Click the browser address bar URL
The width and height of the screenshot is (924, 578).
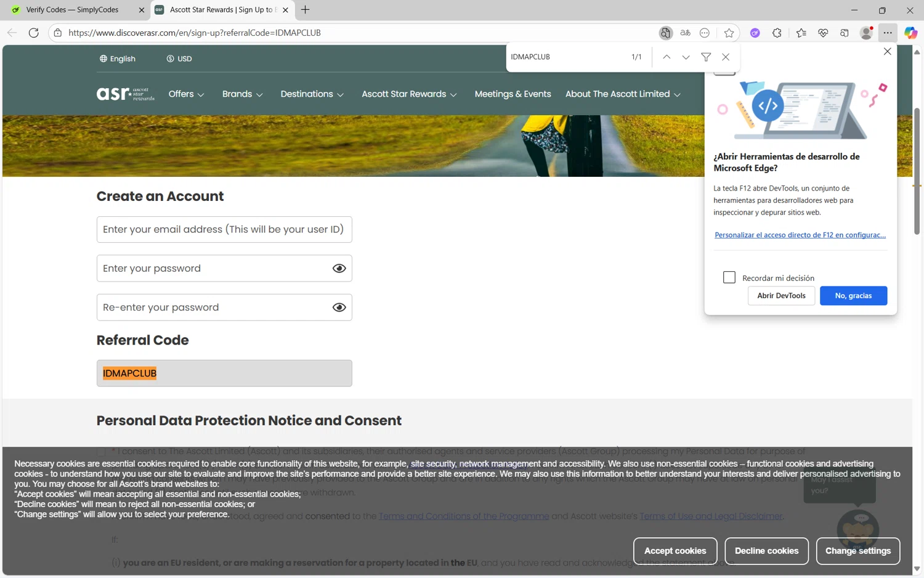point(195,33)
